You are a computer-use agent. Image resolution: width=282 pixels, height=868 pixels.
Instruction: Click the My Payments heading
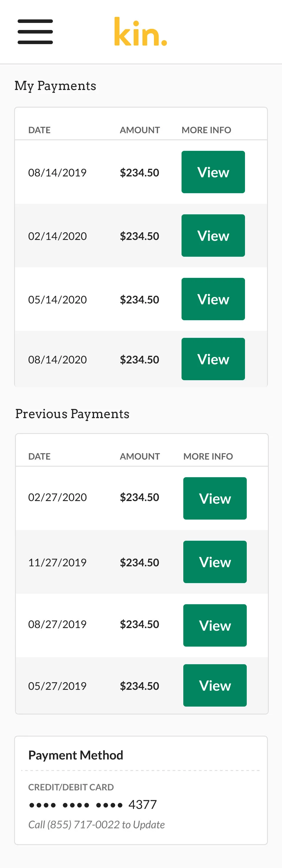(55, 86)
